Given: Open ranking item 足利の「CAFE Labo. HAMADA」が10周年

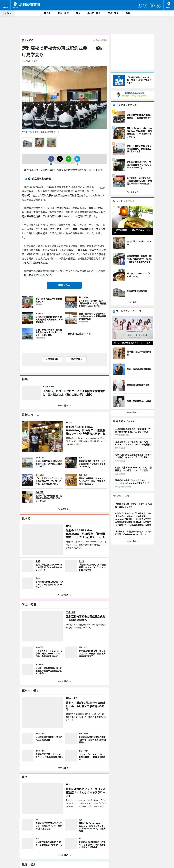Looking at the screenshot, I should pos(132,133).
